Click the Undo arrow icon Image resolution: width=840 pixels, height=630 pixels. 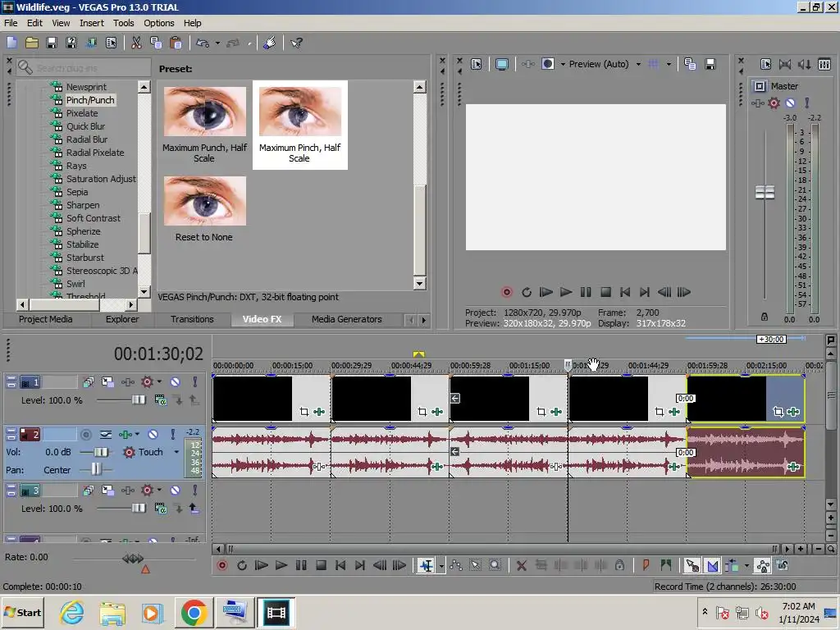click(x=203, y=43)
